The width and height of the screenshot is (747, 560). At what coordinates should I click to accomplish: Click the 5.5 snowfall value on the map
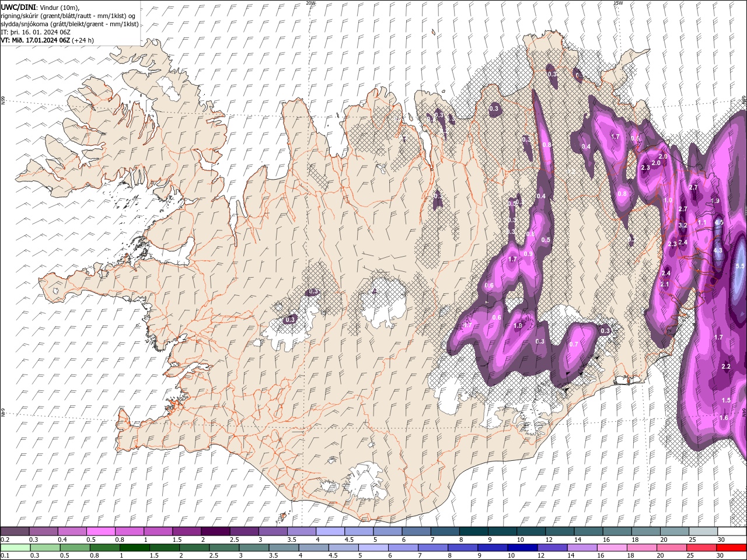click(x=741, y=266)
